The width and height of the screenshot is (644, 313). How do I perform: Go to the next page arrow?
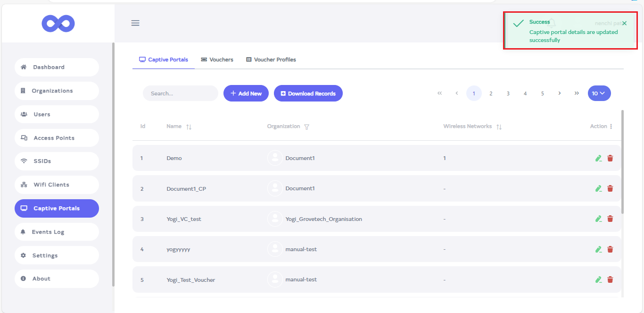click(559, 93)
